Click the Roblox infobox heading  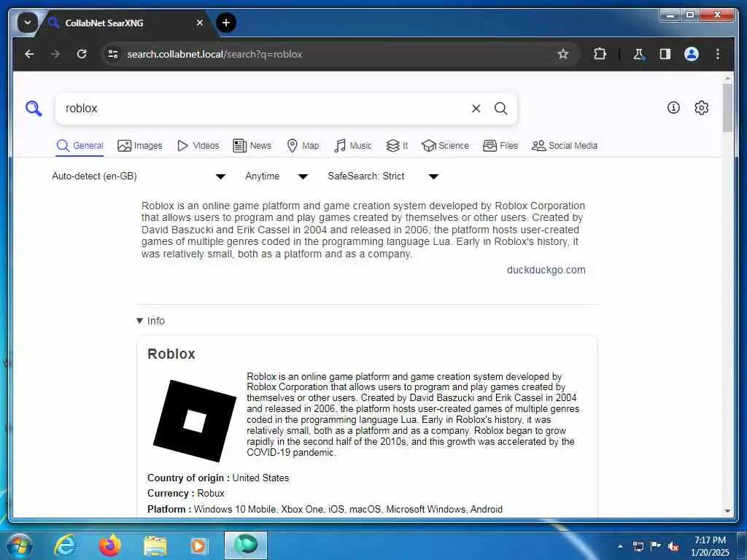[171, 354]
